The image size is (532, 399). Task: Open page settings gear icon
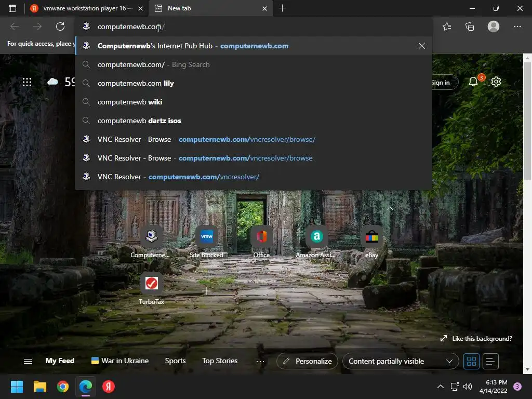[x=496, y=82]
